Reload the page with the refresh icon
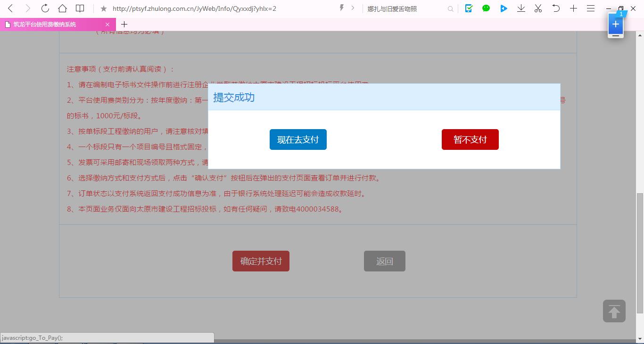The width and height of the screenshot is (644, 344). point(45,8)
